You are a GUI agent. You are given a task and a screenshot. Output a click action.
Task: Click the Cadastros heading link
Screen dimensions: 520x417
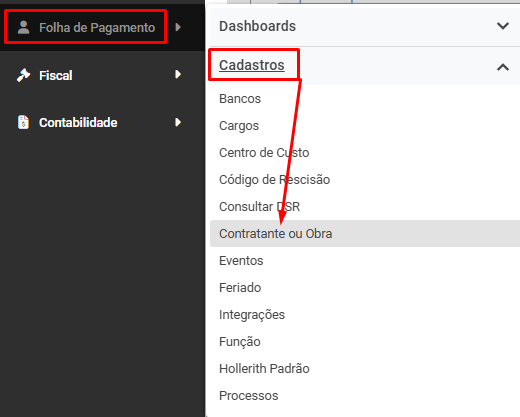click(252, 65)
